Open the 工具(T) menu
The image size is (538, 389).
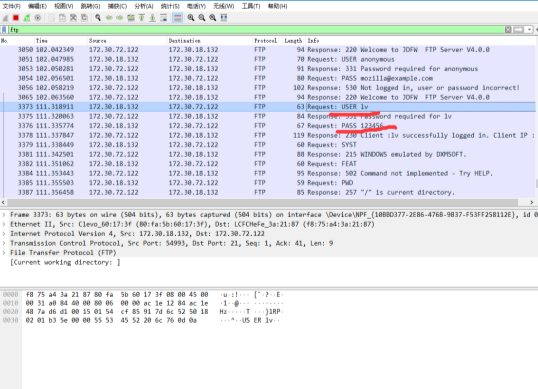(x=251, y=6)
